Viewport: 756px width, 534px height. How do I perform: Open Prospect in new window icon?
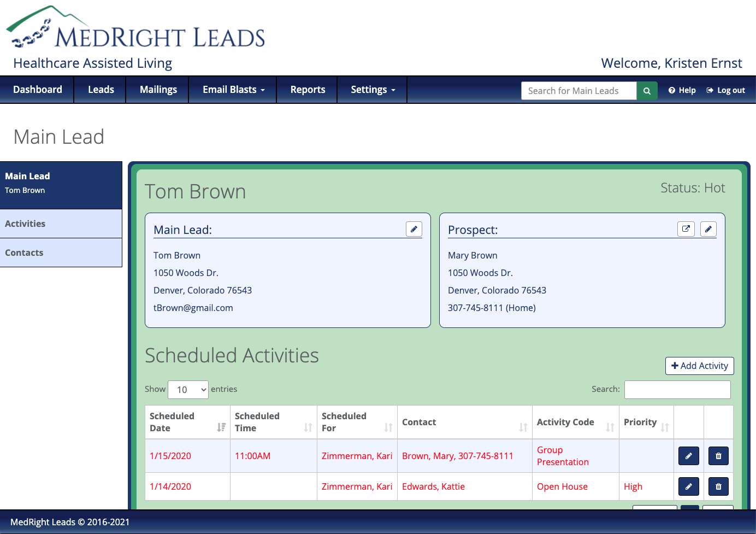(686, 229)
